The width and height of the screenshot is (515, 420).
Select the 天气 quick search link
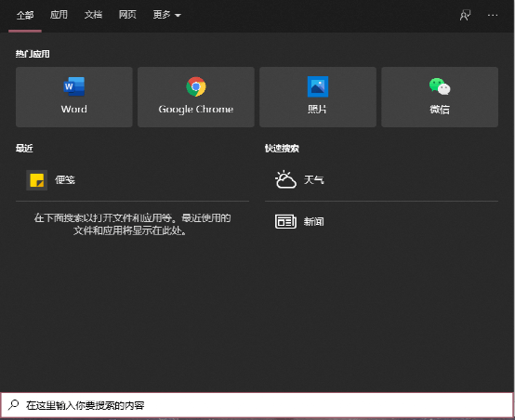(x=313, y=180)
